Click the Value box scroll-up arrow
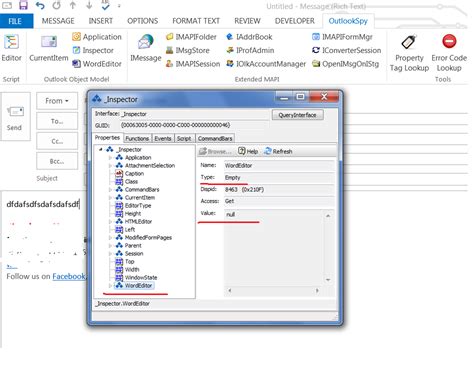Screen dimensions: 474x388 click(x=328, y=216)
